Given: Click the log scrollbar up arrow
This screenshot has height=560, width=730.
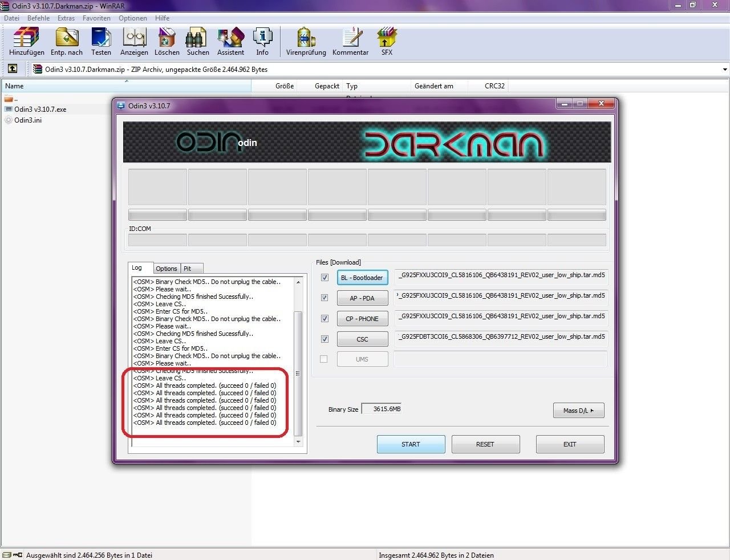Looking at the screenshot, I should tap(298, 282).
